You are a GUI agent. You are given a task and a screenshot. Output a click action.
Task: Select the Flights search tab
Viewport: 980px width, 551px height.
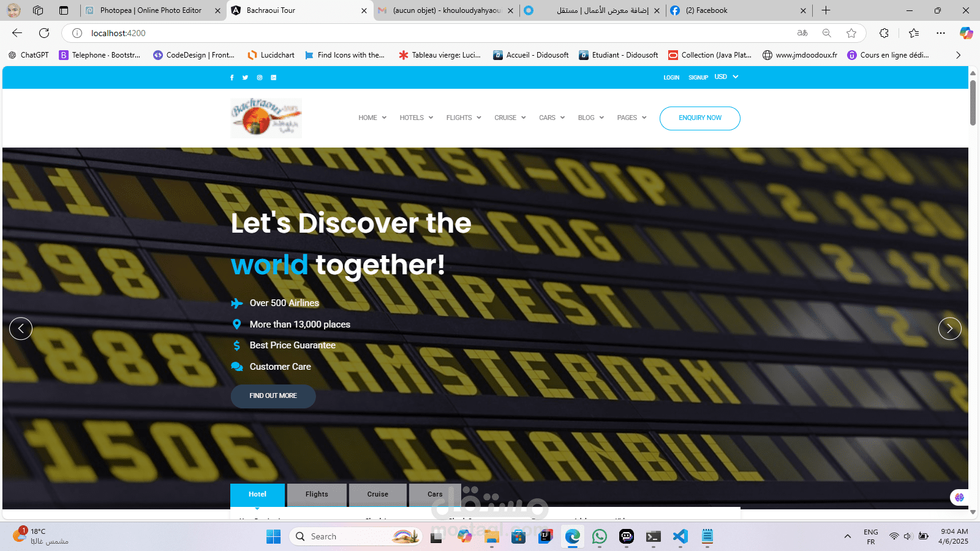pyautogui.click(x=317, y=495)
